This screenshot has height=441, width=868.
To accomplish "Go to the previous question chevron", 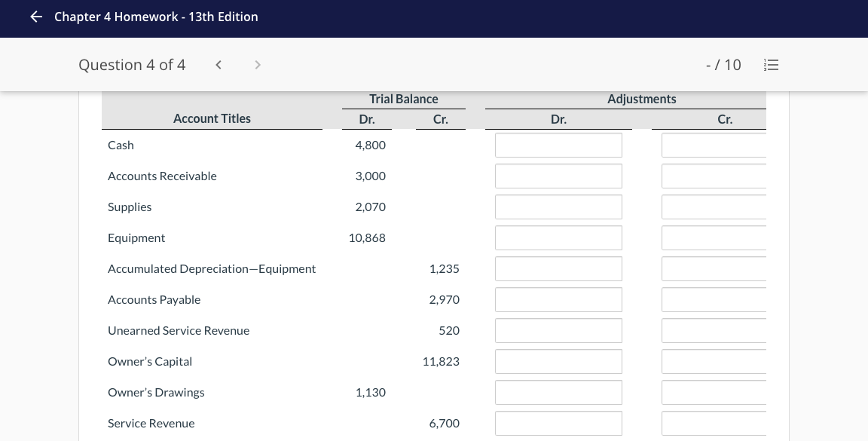I will click(219, 65).
